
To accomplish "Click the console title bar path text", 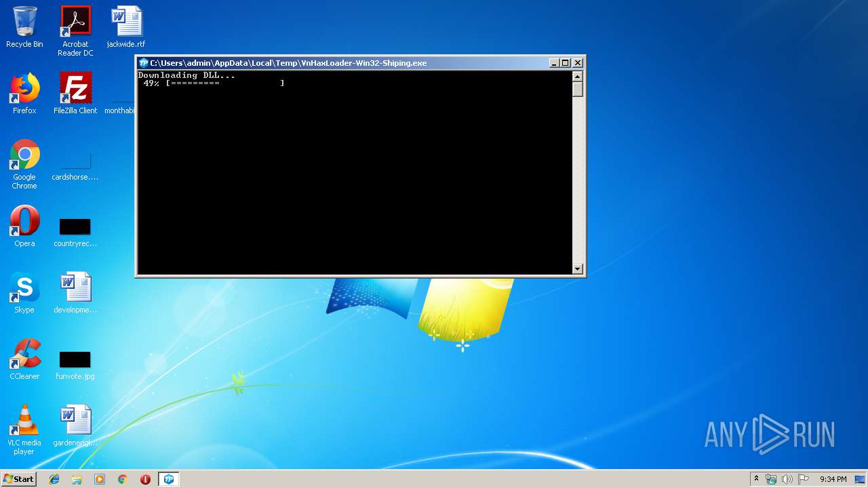I will point(288,63).
